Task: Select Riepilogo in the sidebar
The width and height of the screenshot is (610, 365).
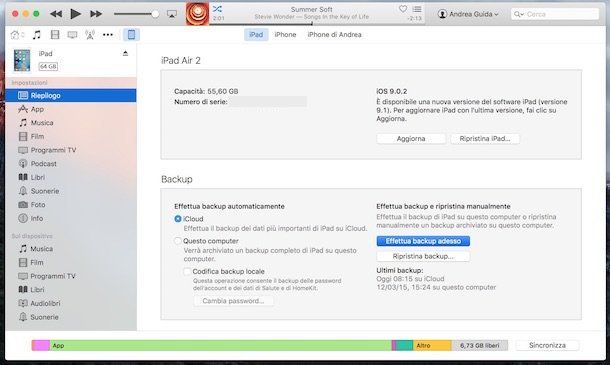Action: (x=71, y=95)
